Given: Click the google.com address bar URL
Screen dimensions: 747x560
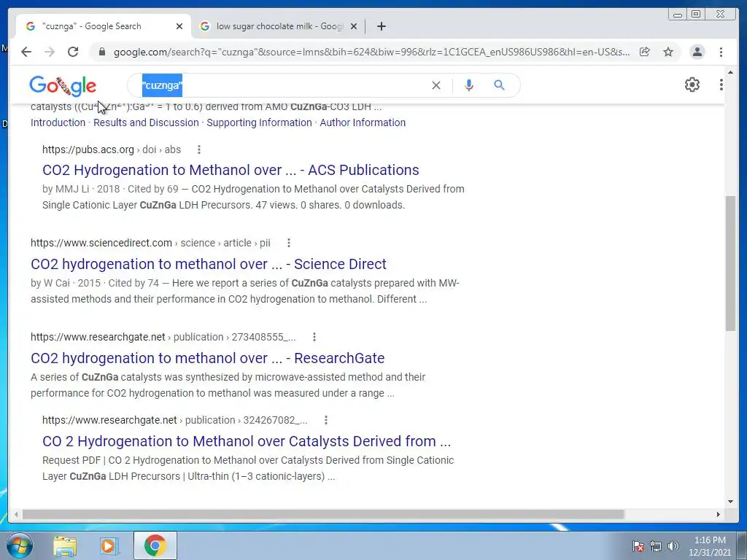Looking at the screenshot, I should tap(371, 52).
